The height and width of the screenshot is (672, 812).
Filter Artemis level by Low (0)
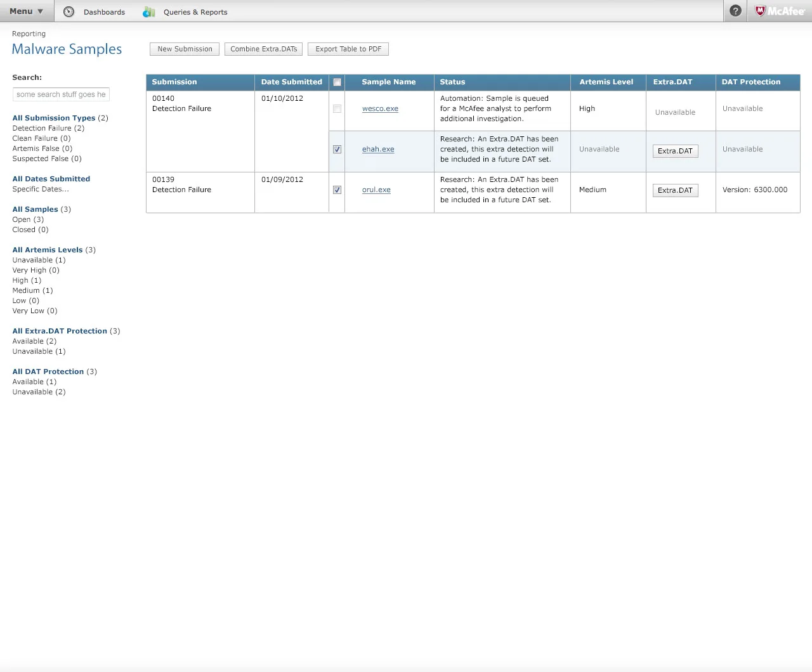[x=25, y=300]
